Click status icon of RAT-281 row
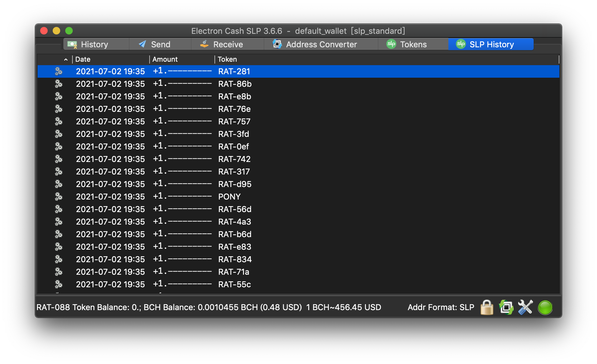The width and height of the screenshot is (597, 364). (x=59, y=71)
